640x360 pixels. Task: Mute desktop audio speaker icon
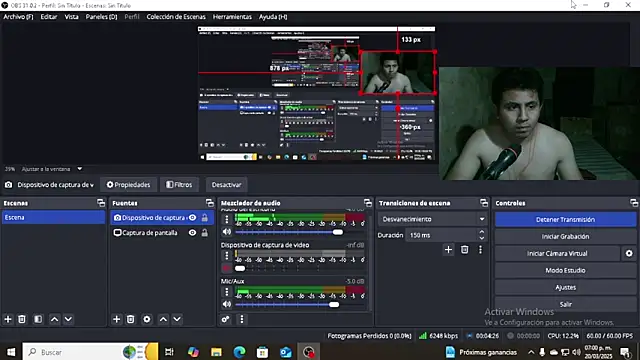pos(227,232)
